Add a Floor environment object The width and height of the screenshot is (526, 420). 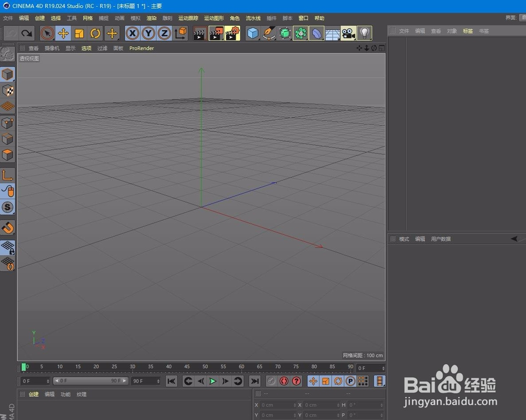pos(332,33)
